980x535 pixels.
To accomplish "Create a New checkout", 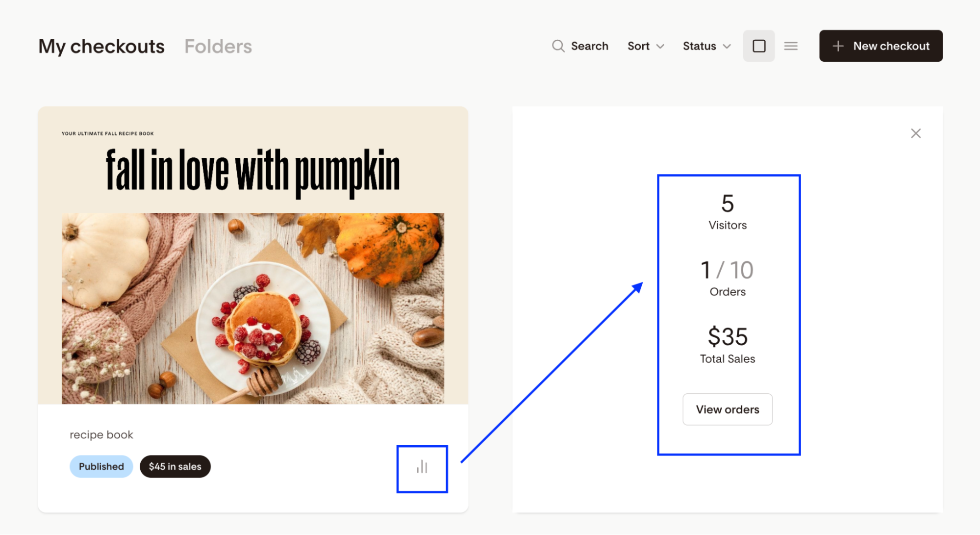I will [x=880, y=46].
